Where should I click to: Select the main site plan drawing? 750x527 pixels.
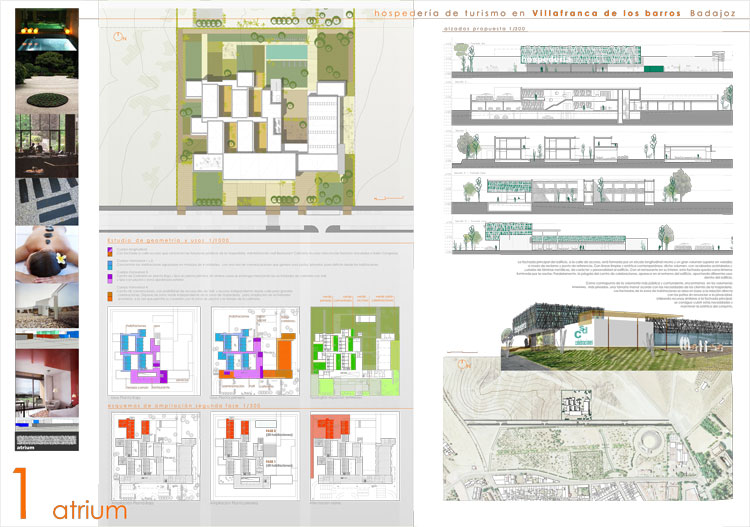coord(261,122)
